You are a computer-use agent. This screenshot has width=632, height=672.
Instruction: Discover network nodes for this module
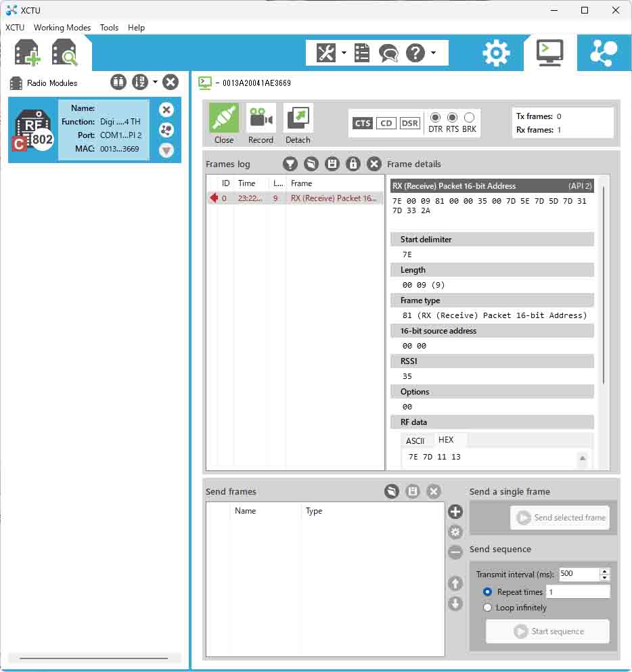point(166,129)
